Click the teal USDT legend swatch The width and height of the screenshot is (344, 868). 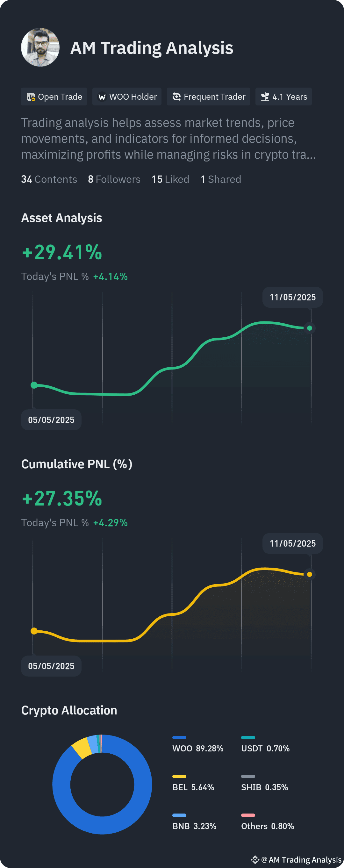tap(248, 738)
